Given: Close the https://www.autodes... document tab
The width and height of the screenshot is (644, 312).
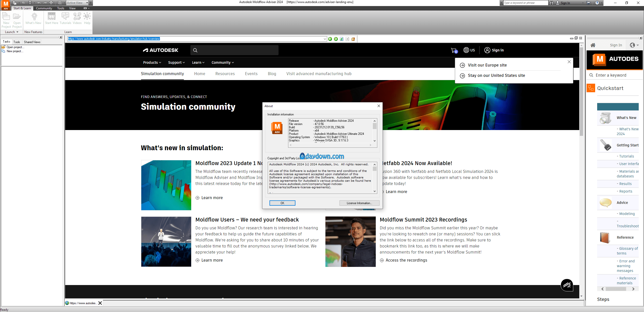Looking at the screenshot, I should (x=100, y=303).
